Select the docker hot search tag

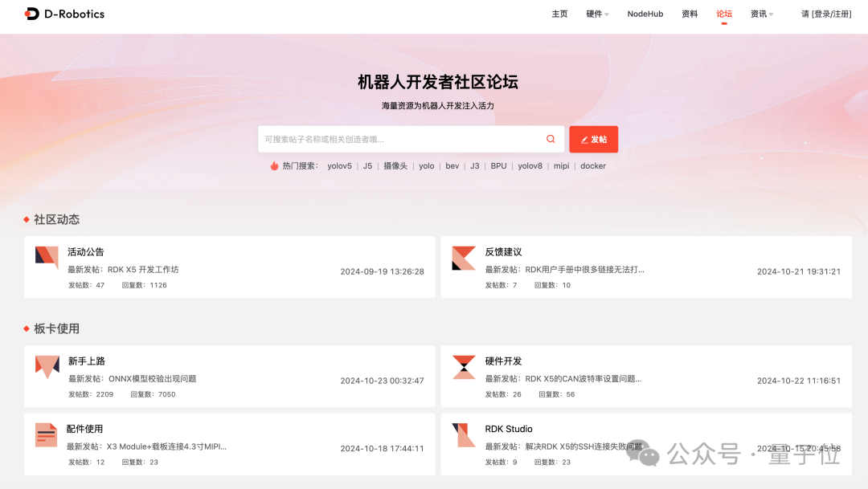pyautogui.click(x=593, y=165)
